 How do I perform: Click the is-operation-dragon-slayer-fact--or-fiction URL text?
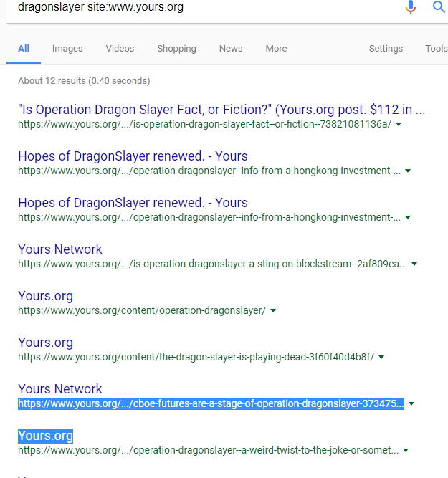pyautogui.click(x=204, y=124)
